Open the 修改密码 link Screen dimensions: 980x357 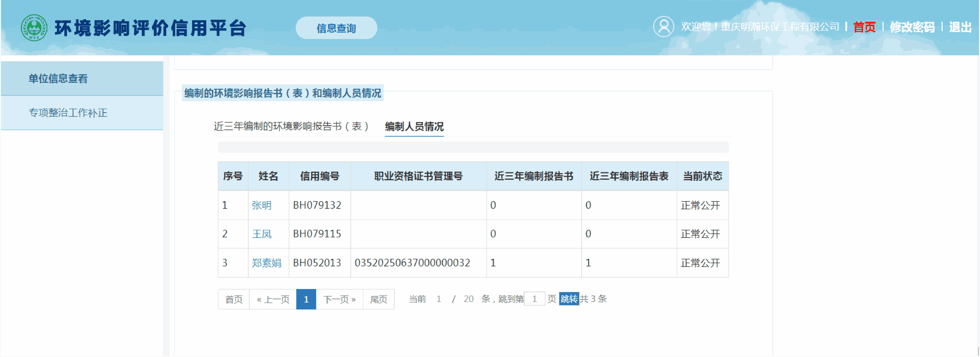911,27
